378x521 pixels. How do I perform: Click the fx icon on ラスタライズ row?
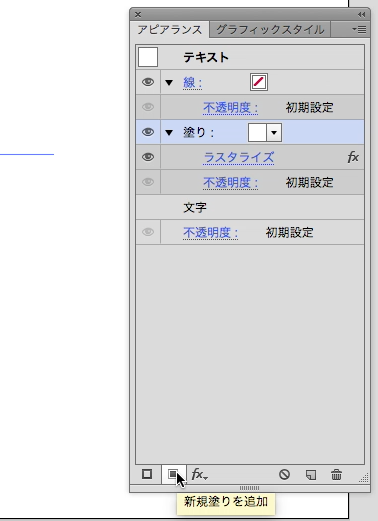point(353,157)
